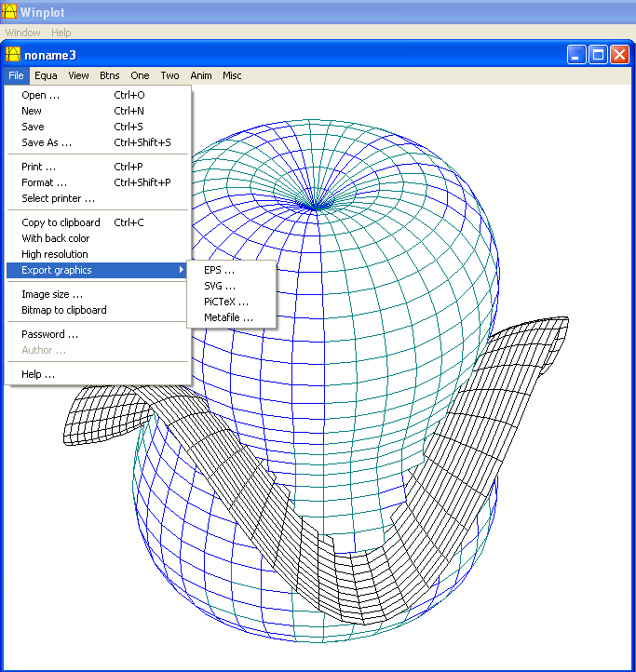Viewport: 636px width, 672px height.
Task: Close the open File menu
Action: coord(17,75)
